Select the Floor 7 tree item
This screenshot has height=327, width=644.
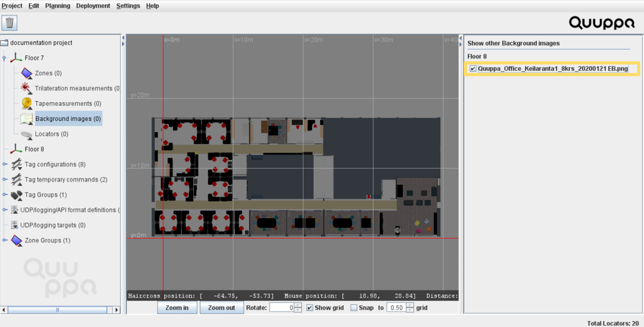coord(34,58)
